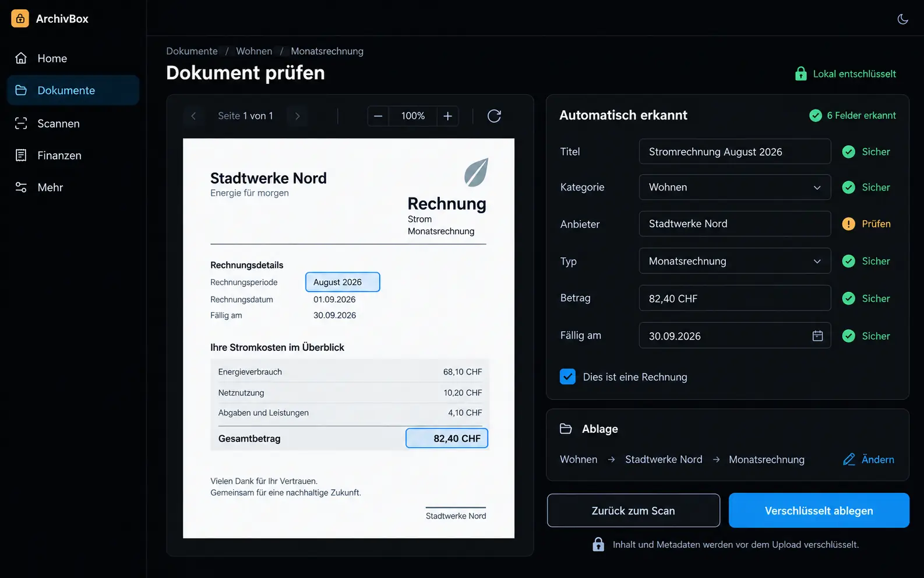Uncheck Dies ist eine Rechnung checkbox
The height and width of the screenshot is (578, 924).
(567, 376)
